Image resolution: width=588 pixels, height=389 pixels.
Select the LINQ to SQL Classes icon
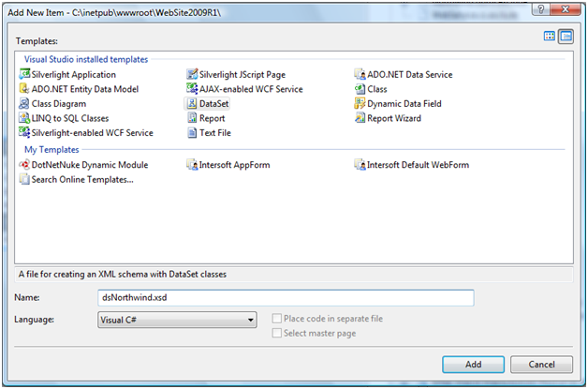tap(24, 118)
